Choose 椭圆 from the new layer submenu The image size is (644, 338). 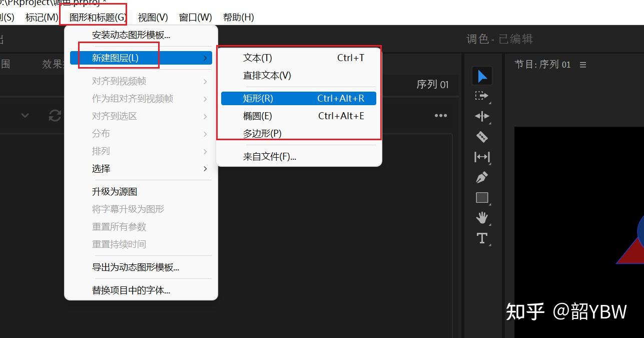[257, 116]
